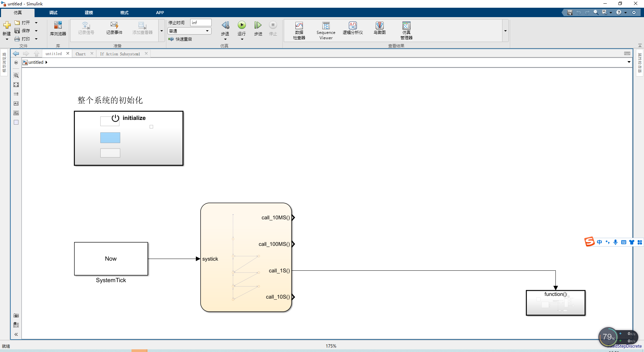The height and width of the screenshot is (352, 644).
Task: Go up to parent level
Action: [x=37, y=53]
